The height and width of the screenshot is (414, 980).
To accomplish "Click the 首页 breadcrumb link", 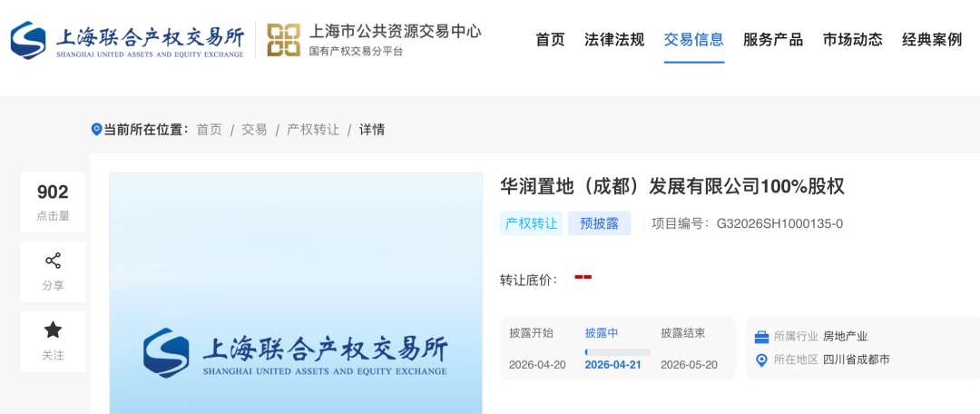I will (209, 130).
